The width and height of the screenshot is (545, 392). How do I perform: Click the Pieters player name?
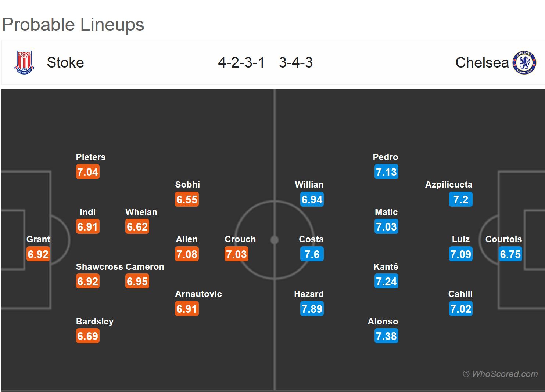click(90, 157)
